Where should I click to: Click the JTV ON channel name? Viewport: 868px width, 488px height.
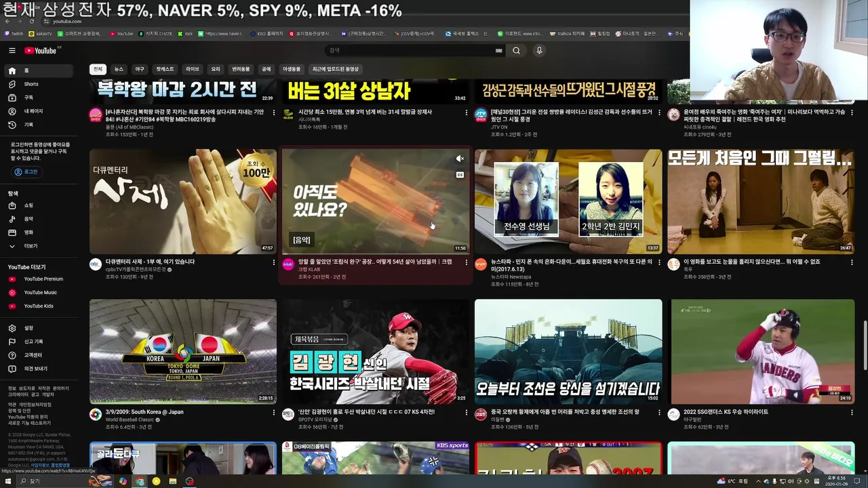[x=499, y=127]
